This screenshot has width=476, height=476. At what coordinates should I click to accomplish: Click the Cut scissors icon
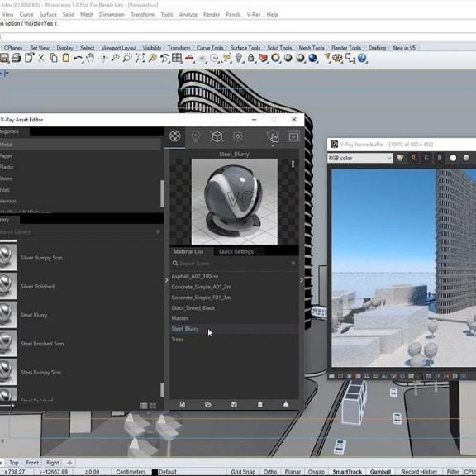click(41, 58)
